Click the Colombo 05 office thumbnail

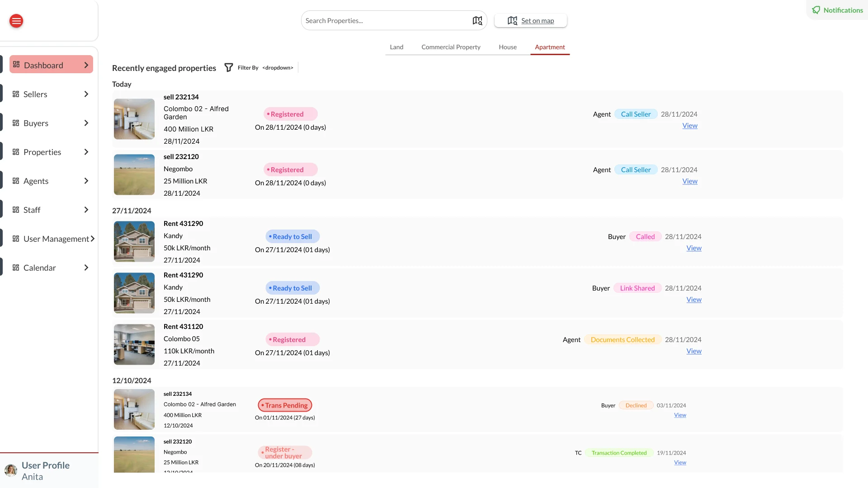134,344
